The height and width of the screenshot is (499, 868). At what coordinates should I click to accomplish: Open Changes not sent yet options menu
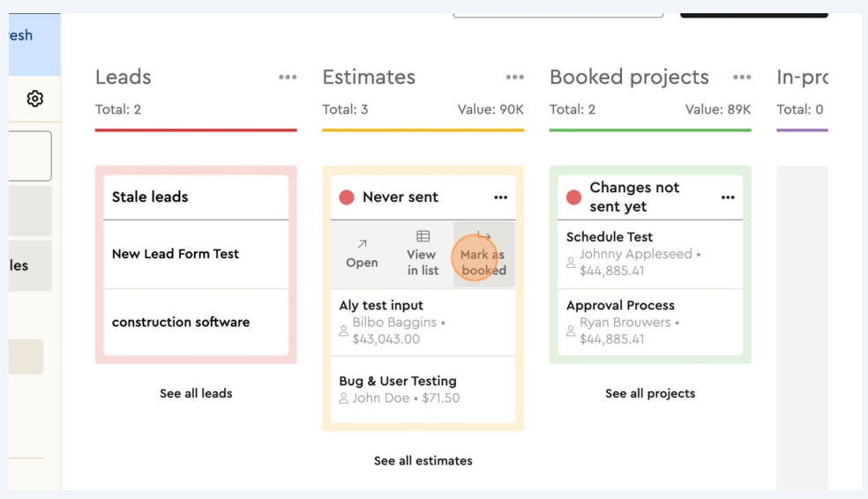[x=728, y=197]
